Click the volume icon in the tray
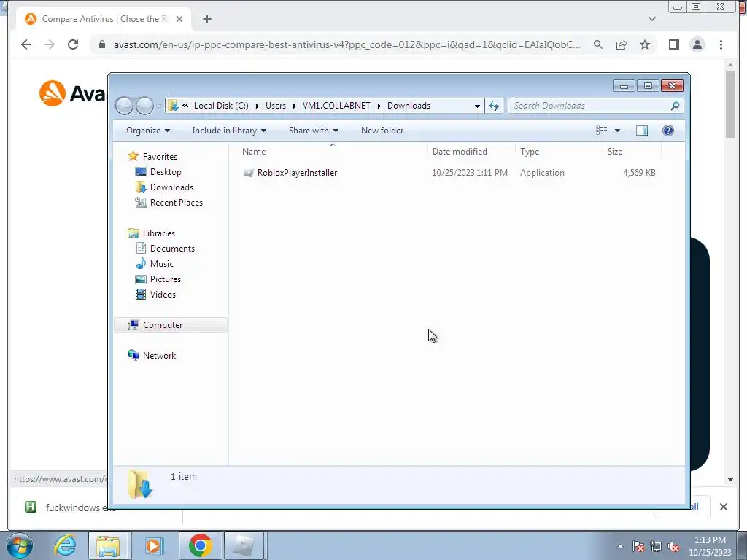 point(673,547)
